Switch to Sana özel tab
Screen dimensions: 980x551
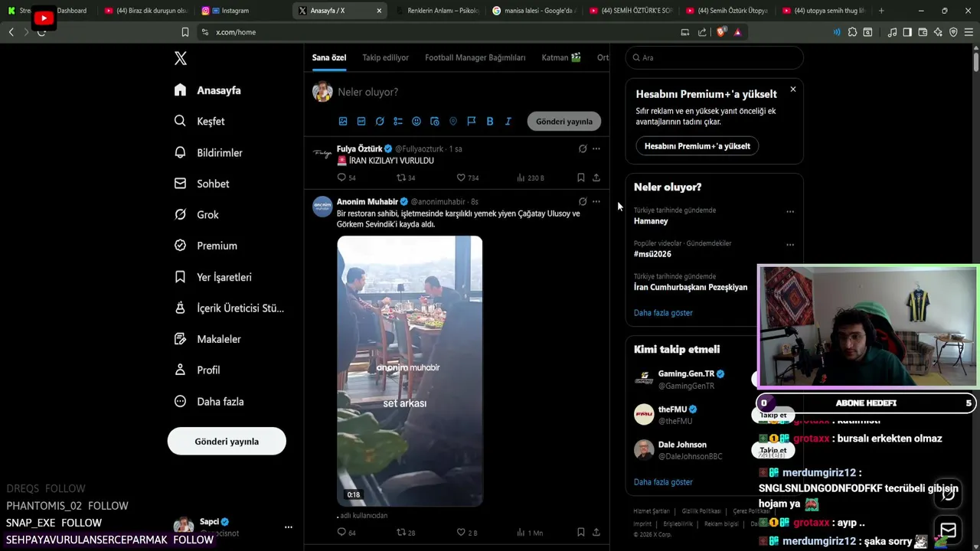click(329, 57)
